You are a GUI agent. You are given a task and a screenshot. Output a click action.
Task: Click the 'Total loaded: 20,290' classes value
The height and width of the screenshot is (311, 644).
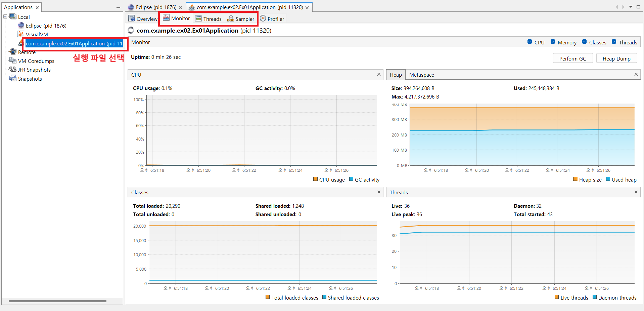156,206
